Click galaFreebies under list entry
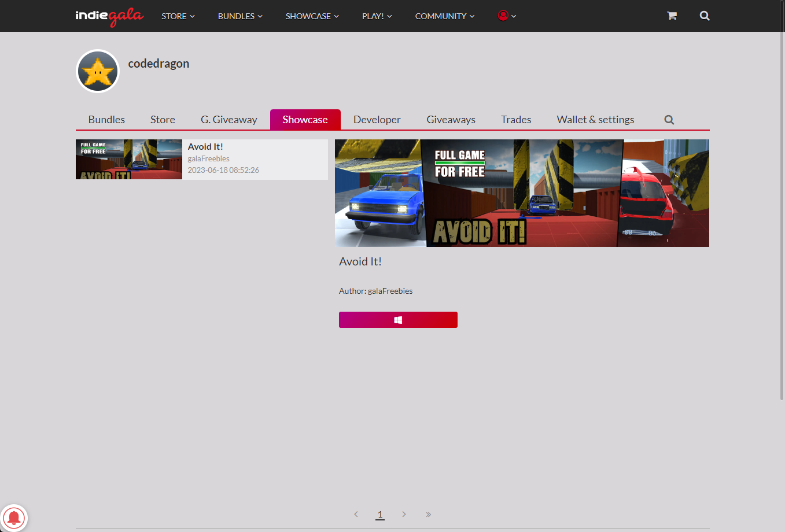 pos(209,158)
